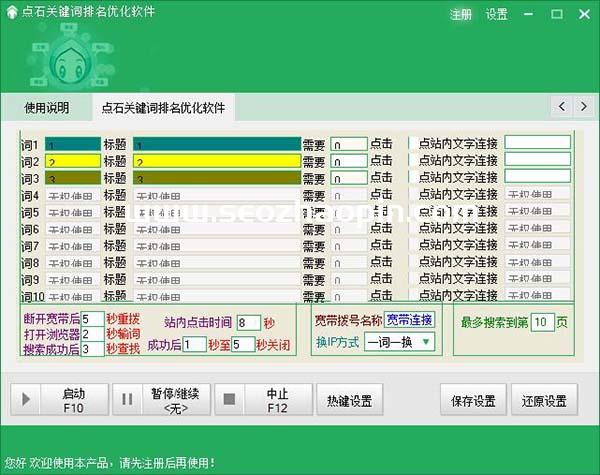Open 设置 in the title bar
The image size is (600, 475).
(496, 14)
